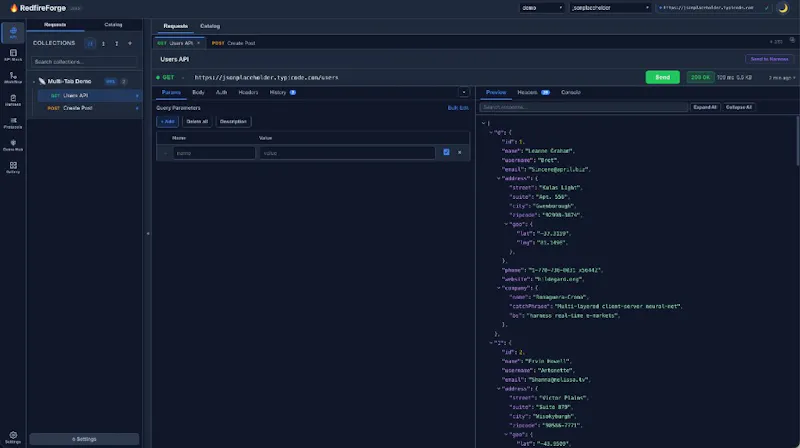
Task: Open the request Headers tab
Action: pos(248,92)
